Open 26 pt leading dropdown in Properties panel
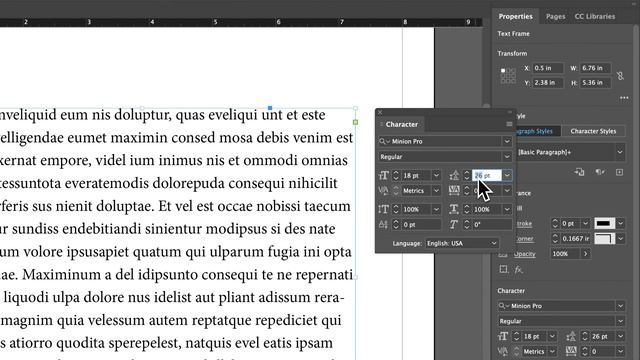 [620, 336]
